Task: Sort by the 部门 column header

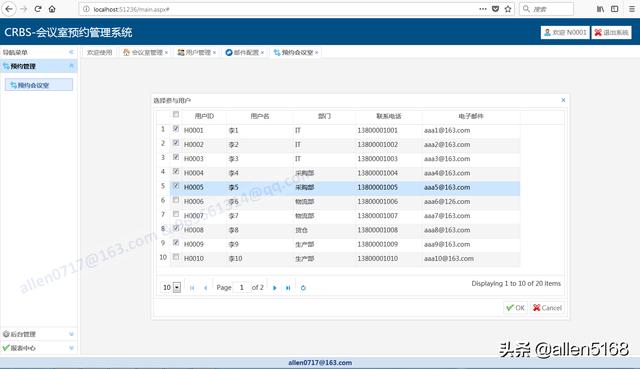Action: click(x=324, y=116)
